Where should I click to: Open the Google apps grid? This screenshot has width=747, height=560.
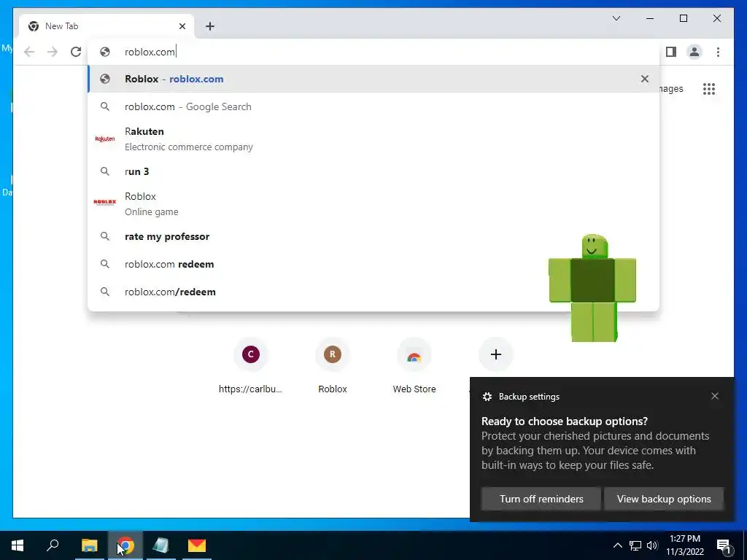click(709, 88)
